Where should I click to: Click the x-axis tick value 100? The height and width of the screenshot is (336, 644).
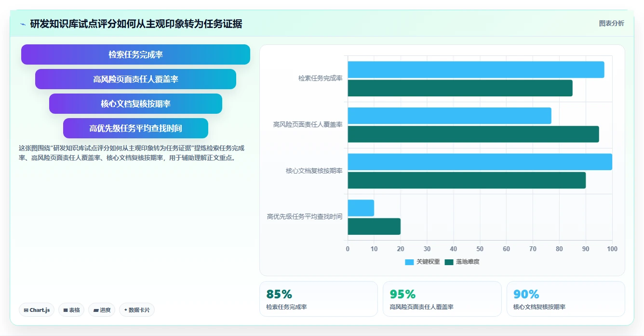tap(612, 249)
